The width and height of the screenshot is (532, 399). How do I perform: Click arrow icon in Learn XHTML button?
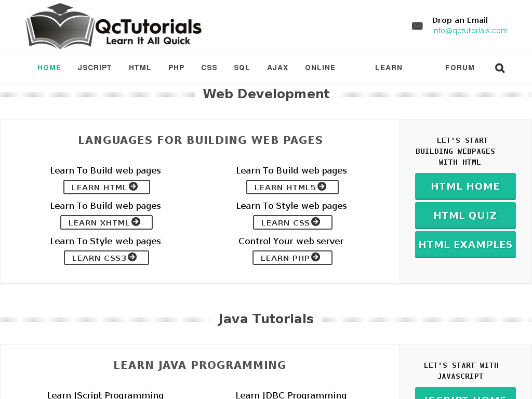tap(136, 221)
